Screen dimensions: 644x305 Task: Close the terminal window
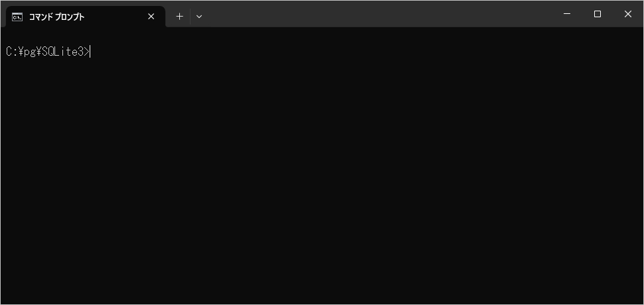pyautogui.click(x=628, y=14)
